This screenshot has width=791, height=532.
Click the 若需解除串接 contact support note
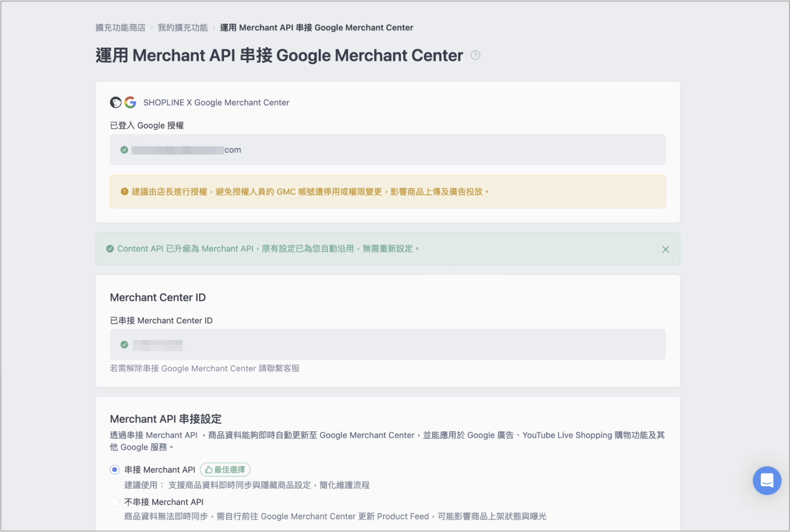click(x=204, y=368)
